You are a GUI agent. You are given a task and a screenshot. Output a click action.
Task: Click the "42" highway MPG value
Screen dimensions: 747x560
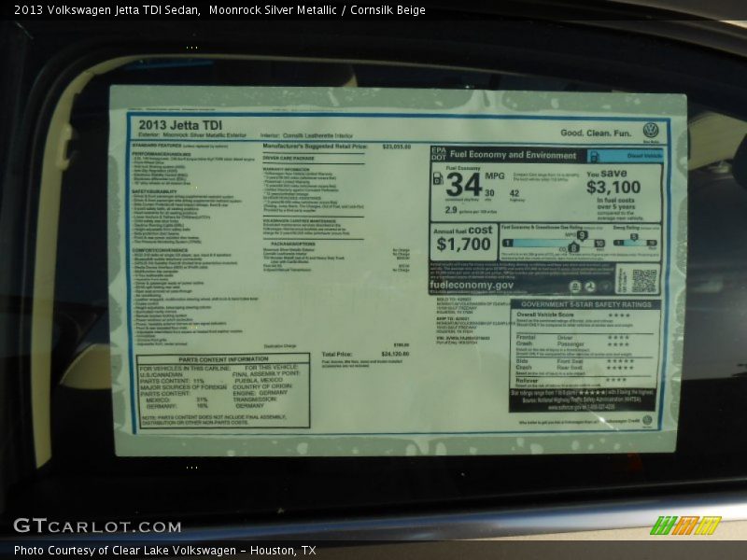514,193
